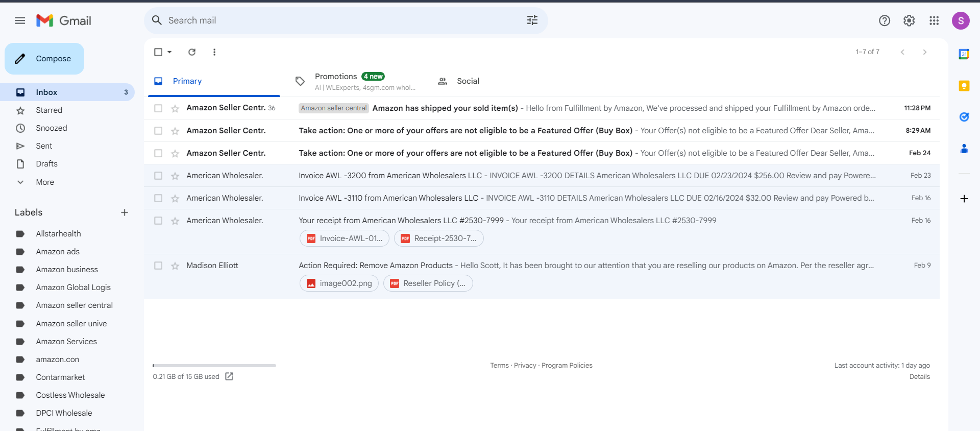Create a new label plus icon
Viewport: 980px width, 431px height.
click(x=125, y=212)
